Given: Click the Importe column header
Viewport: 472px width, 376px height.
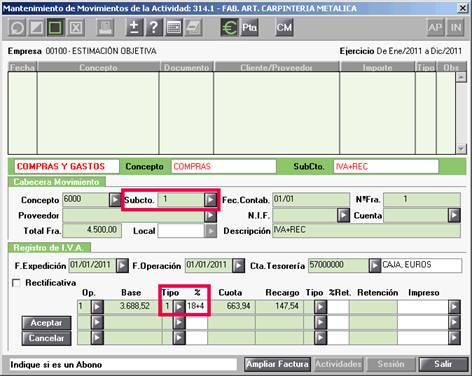Looking at the screenshot, I should point(377,67).
